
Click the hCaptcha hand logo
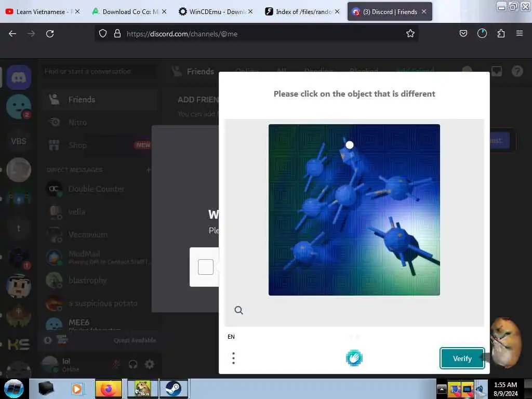354,358
